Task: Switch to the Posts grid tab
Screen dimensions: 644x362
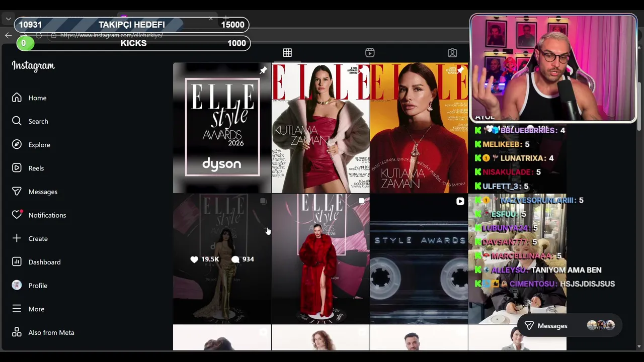Action: (x=287, y=53)
